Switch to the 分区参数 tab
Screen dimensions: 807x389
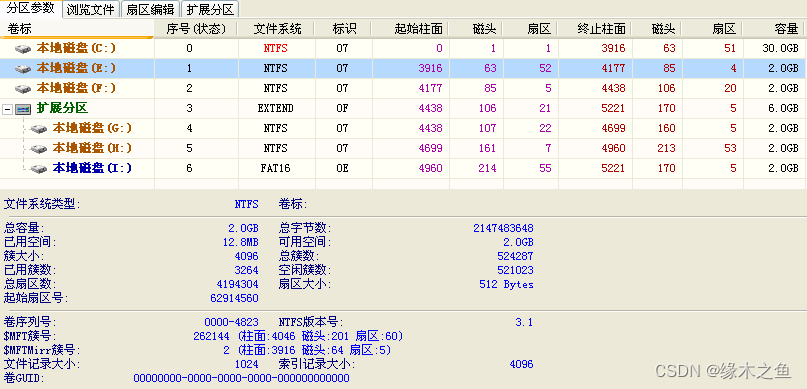click(x=30, y=8)
